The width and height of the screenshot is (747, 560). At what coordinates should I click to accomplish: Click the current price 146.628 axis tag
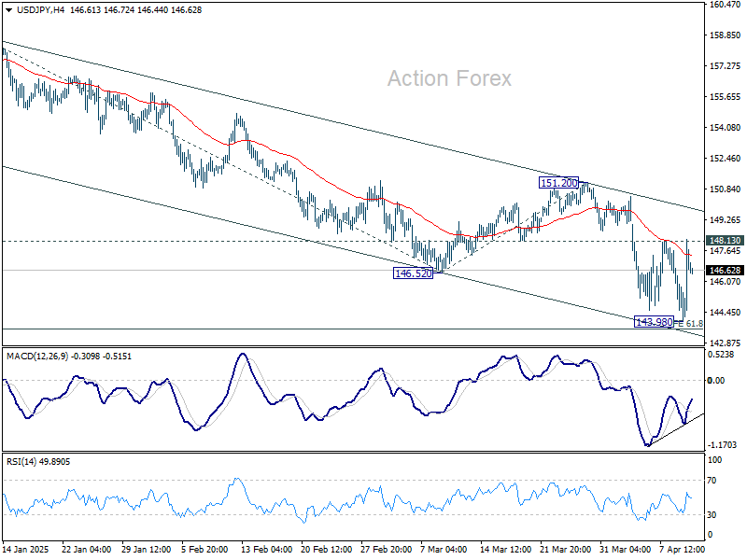click(725, 271)
